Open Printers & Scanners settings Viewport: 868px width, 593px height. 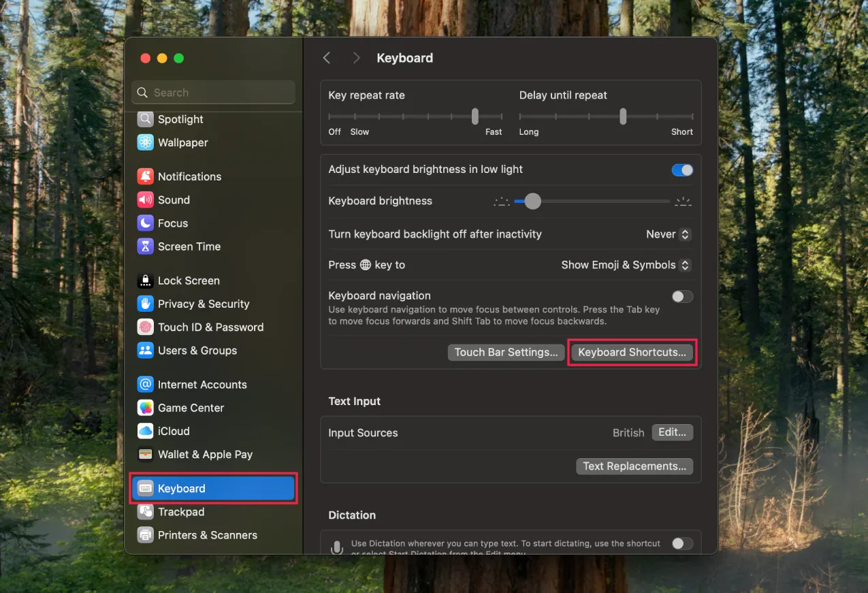[x=213, y=534]
